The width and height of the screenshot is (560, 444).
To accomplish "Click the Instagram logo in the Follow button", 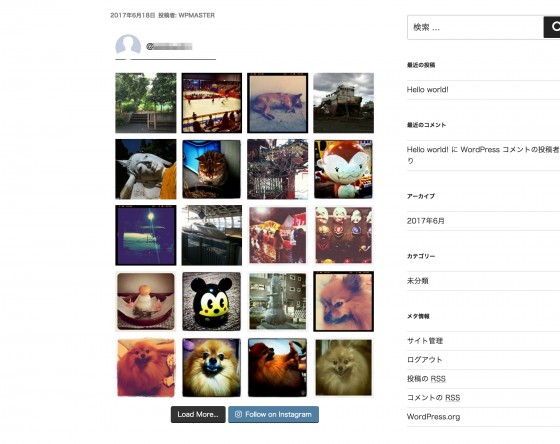I will (238, 414).
